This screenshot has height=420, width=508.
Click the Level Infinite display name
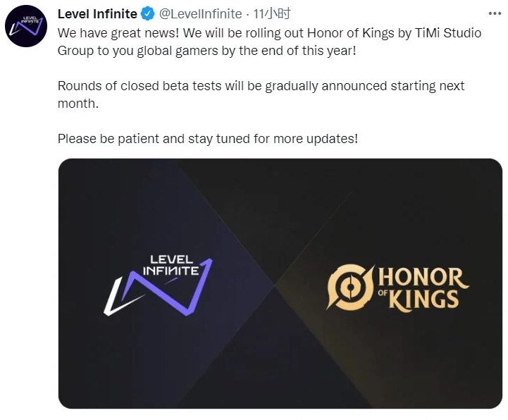click(x=97, y=14)
